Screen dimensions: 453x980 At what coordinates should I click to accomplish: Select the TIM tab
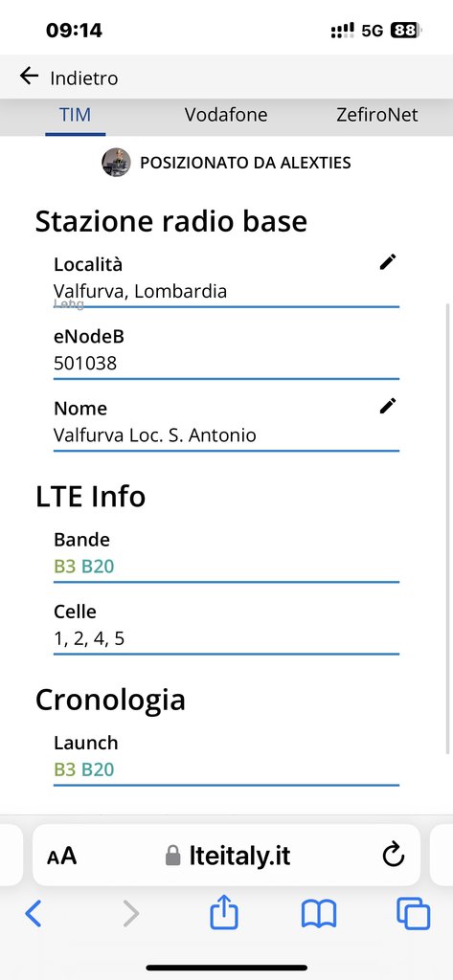click(x=75, y=115)
